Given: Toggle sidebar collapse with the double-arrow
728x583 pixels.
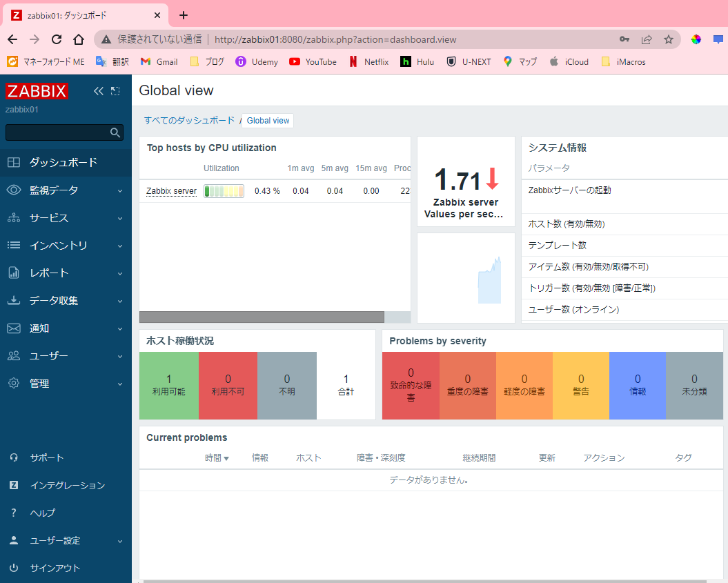Looking at the screenshot, I should pos(98,90).
